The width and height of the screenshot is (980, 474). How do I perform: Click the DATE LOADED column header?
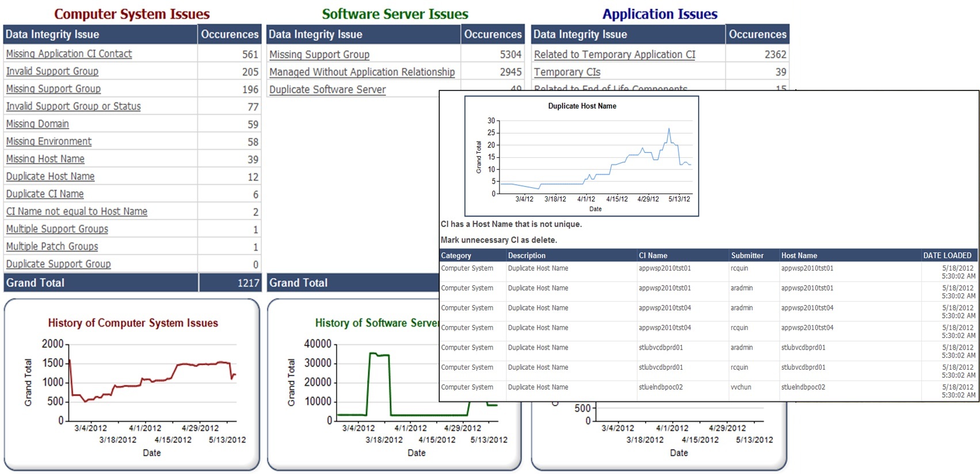[947, 255]
